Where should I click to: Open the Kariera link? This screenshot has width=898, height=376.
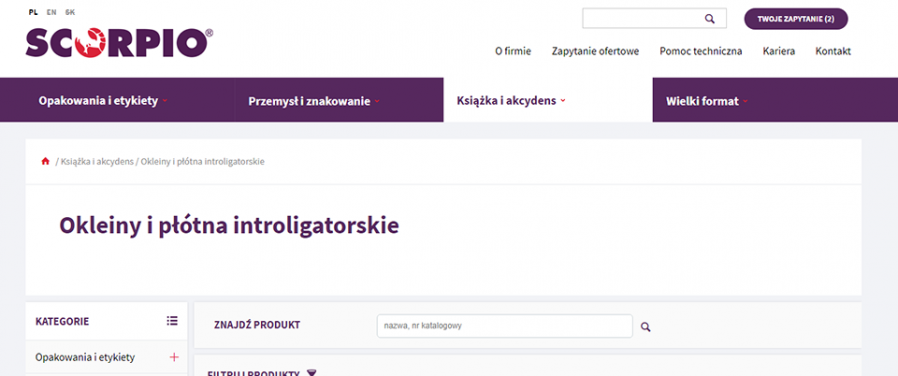click(778, 51)
